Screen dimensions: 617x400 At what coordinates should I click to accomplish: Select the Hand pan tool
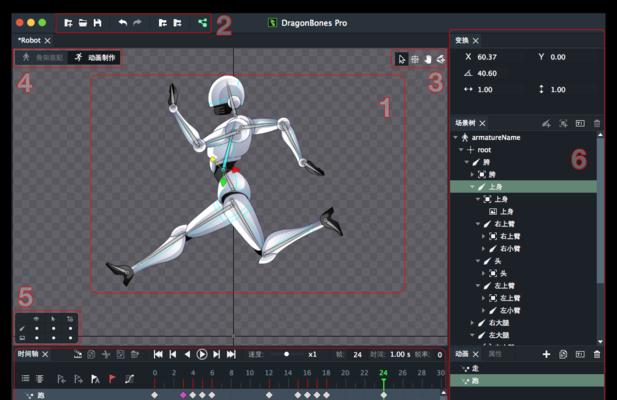(428, 59)
